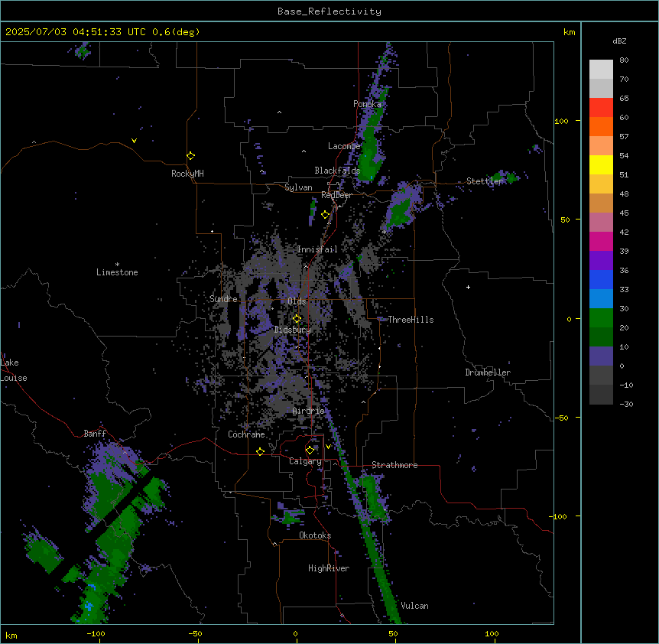
Task: Click the Innisfail city label
Action: point(317,249)
